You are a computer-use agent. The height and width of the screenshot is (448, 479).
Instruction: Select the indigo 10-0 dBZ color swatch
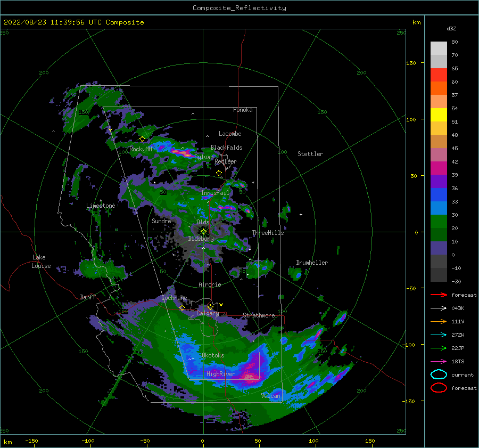439,248
